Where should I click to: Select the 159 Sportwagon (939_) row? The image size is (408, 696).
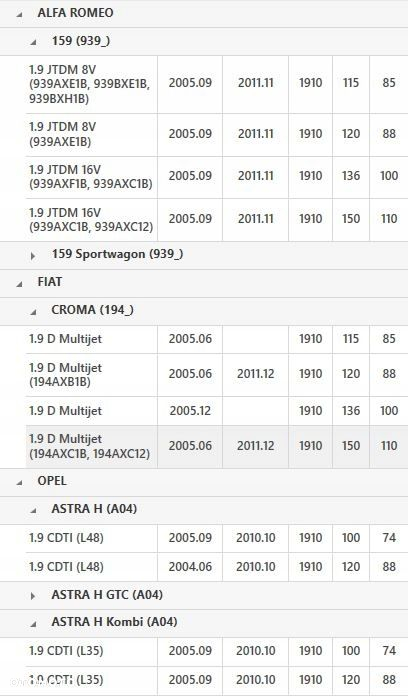pos(204,255)
